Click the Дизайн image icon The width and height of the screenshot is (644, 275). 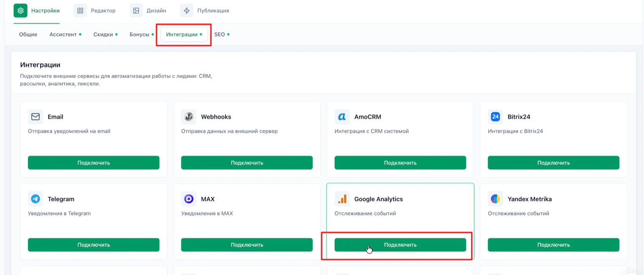(x=136, y=11)
